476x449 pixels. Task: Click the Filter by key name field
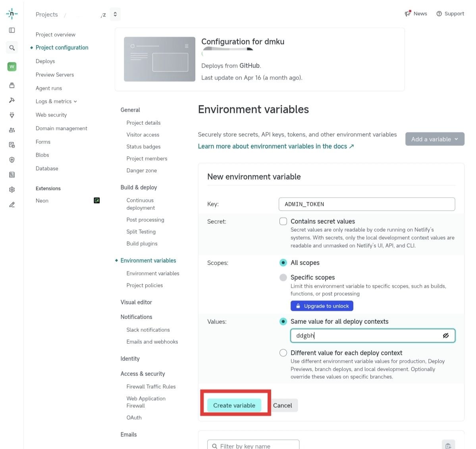pos(253,445)
